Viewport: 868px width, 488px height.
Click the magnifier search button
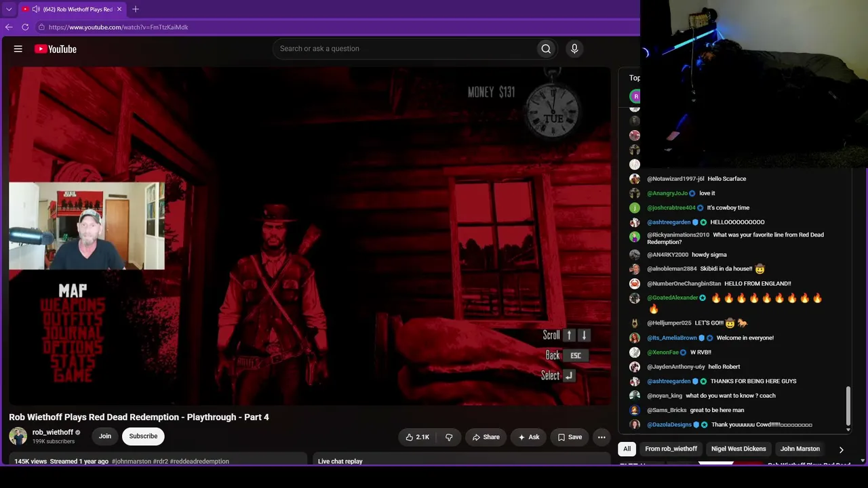click(546, 49)
